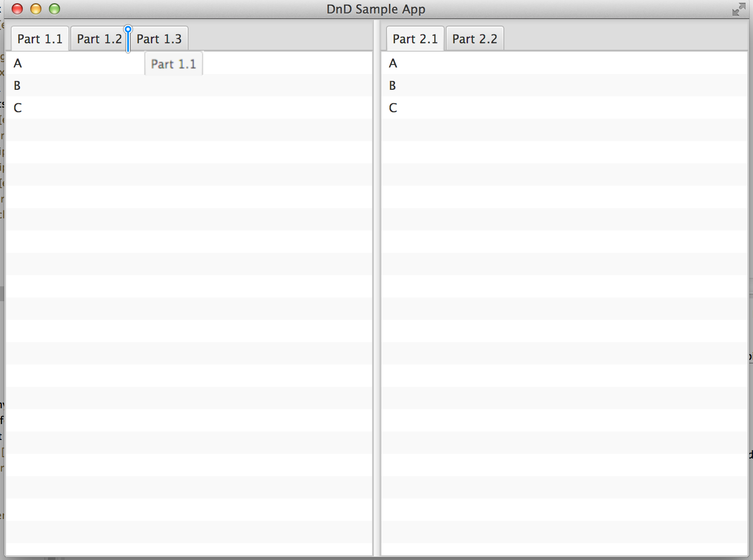
Task: Select row C in the left list
Action: point(189,108)
